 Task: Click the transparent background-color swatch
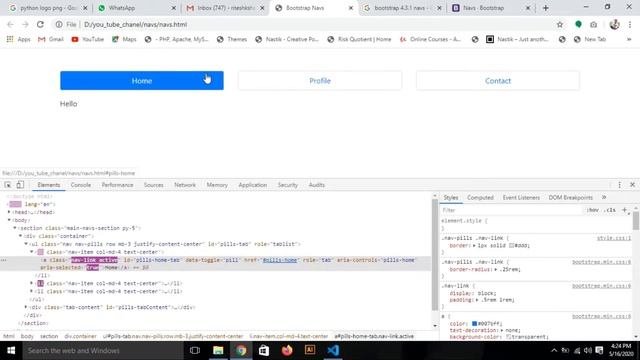pos(509,337)
